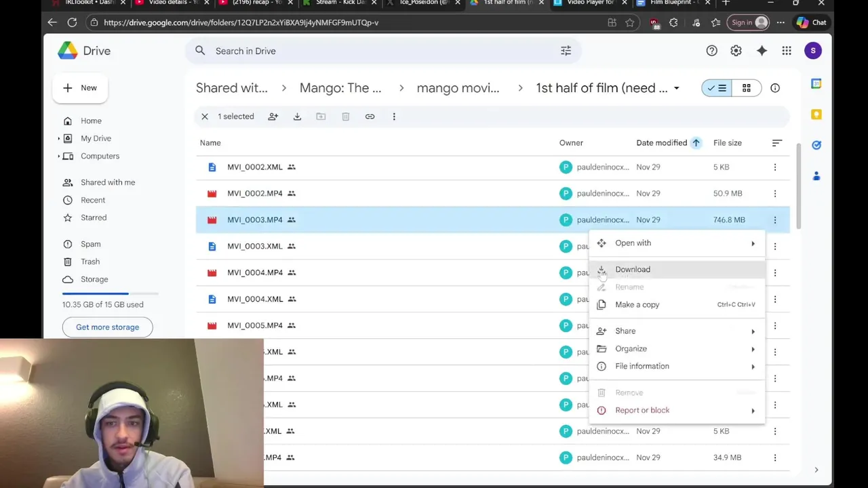Open Google Keep side panel icon

[x=816, y=115]
